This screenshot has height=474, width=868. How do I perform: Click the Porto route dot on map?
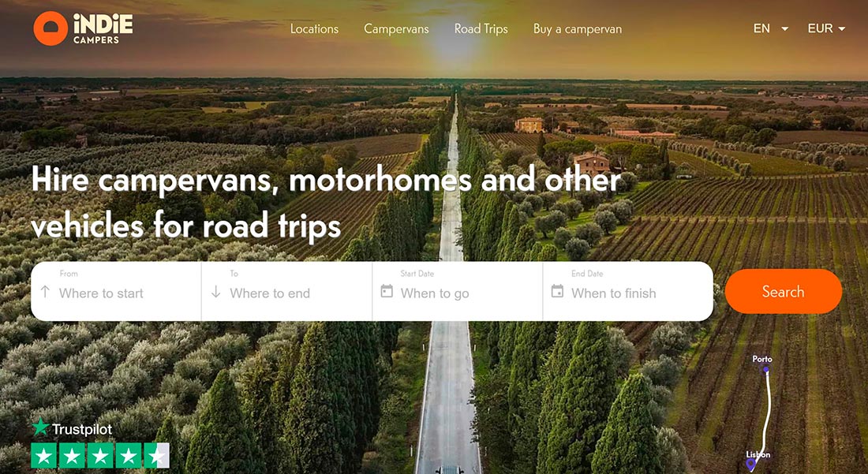coord(766,369)
